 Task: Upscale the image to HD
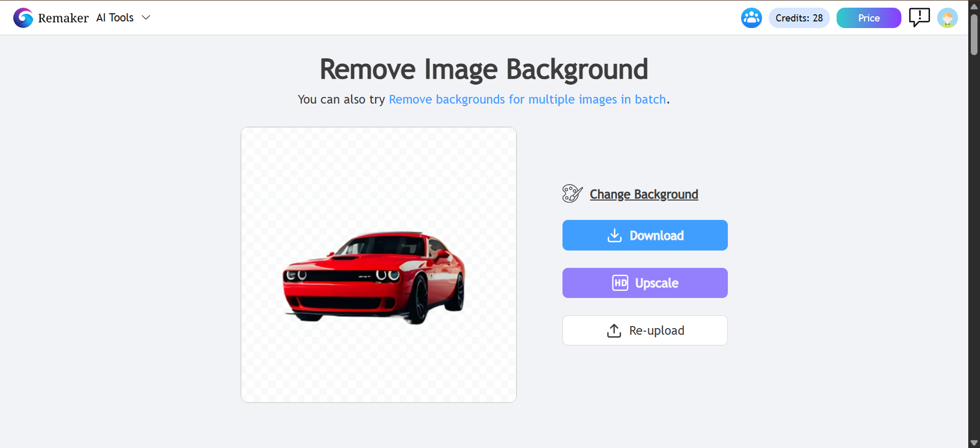click(x=645, y=283)
